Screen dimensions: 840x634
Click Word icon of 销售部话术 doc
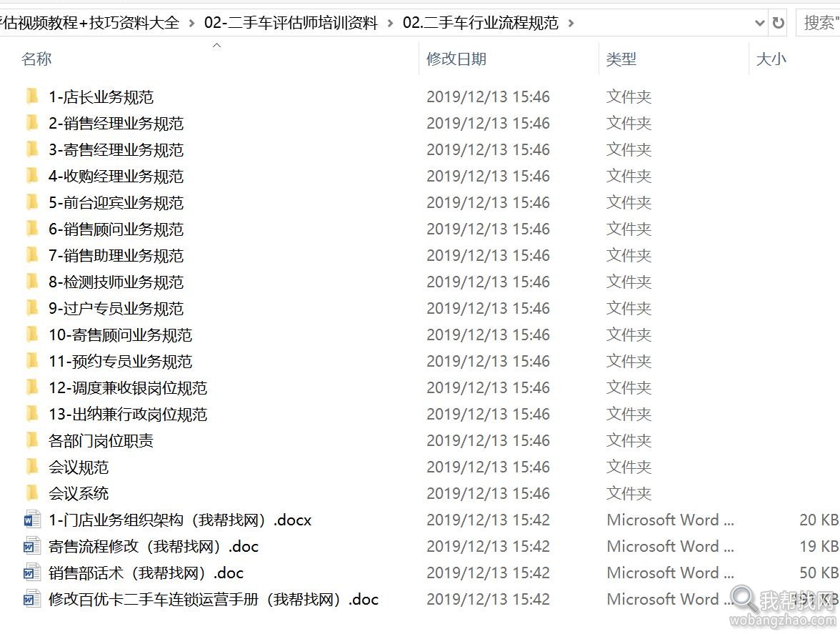(x=32, y=573)
